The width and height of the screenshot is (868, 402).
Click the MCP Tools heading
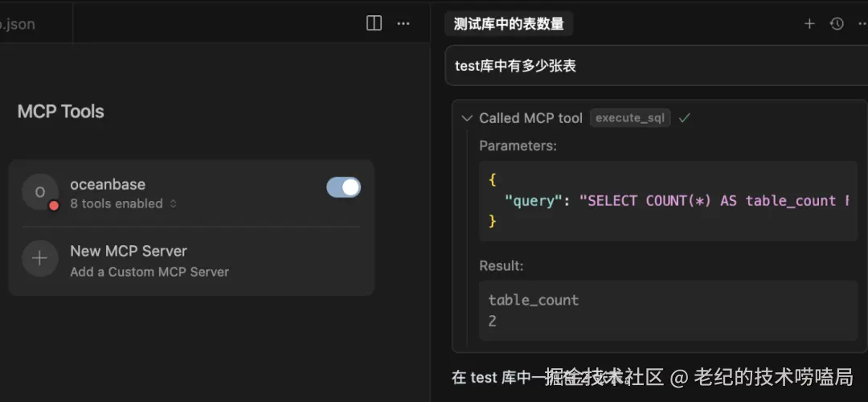point(61,111)
